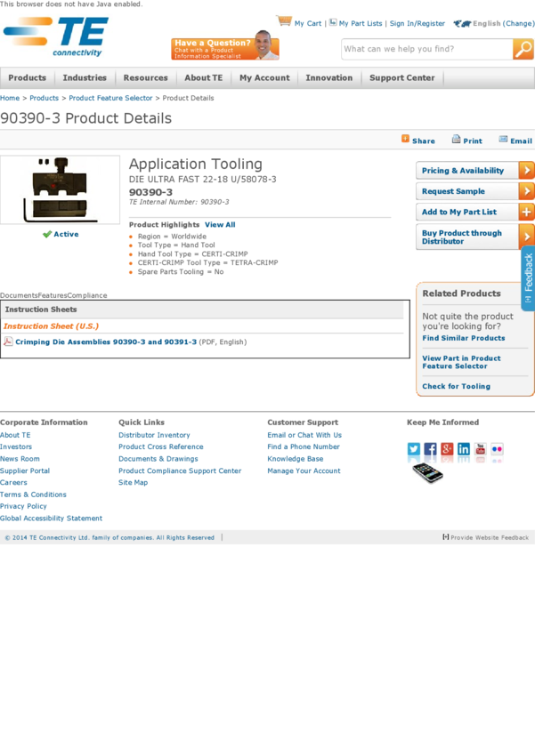535x756 pixels.
Task: Open the Products menu
Action: (27, 77)
